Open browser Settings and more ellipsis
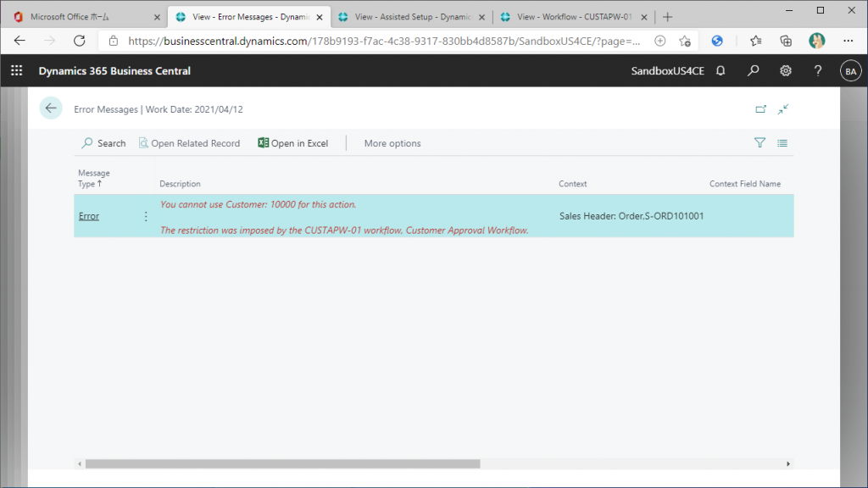 click(x=848, y=41)
